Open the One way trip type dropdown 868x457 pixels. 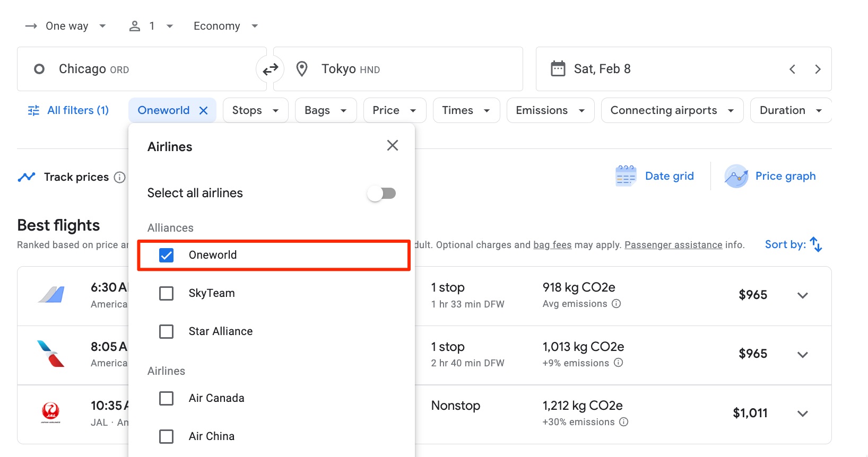click(66, 26)
